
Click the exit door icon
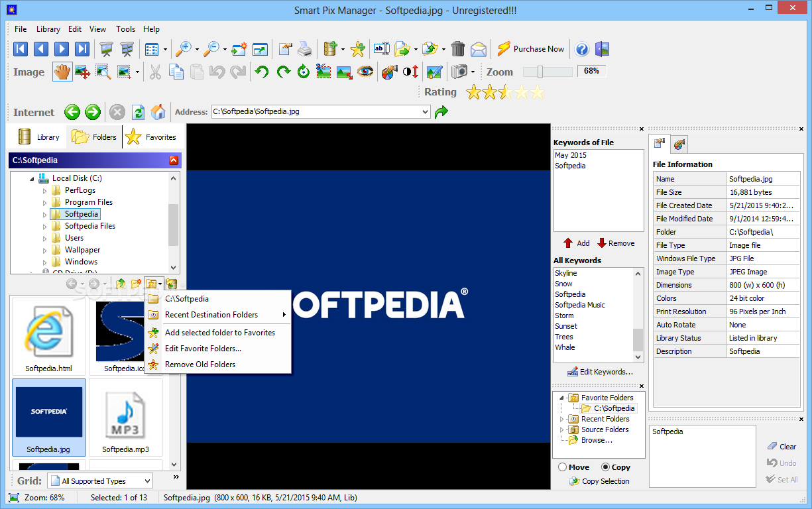(x=602, y=49)
